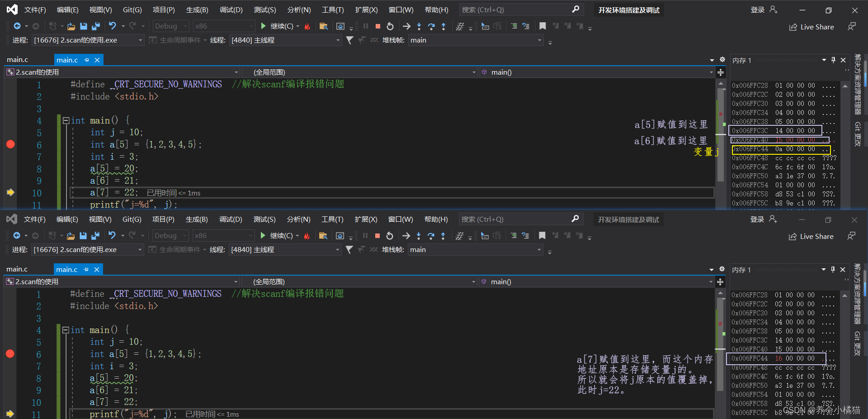Toggle breakpoint on line 6 in bottom editor
Viewport: 868px width, 419px height.
pyautogui.click(x=10, y=354)
